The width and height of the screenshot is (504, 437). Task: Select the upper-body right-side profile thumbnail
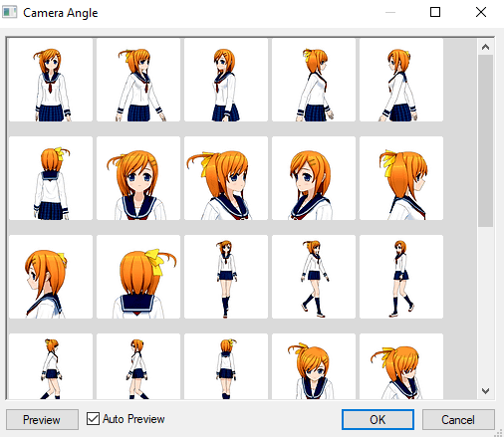tap(314, 80)
